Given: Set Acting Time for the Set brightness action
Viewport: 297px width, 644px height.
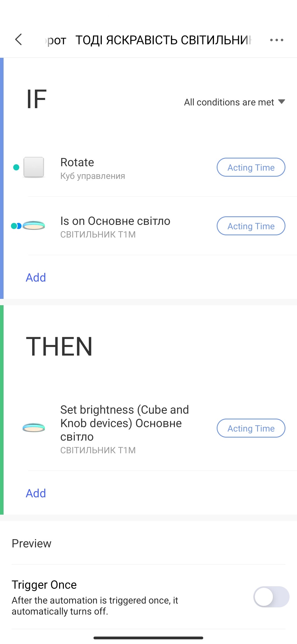Looking at the screenshot, I should click(x=251, y=428).
